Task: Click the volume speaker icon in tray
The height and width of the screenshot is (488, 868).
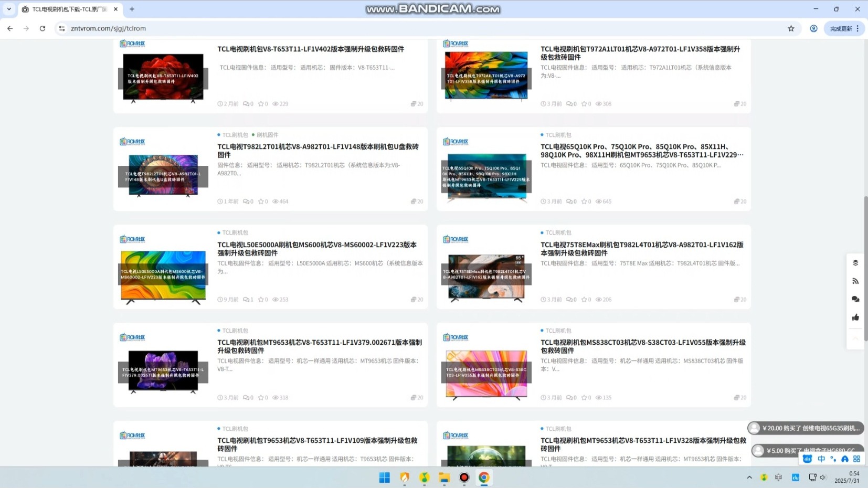Action: (823, 478)
